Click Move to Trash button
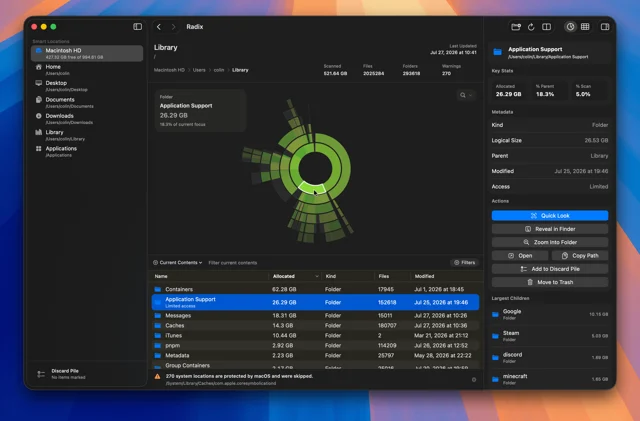 pyautogui.click(x=550, y=282)
